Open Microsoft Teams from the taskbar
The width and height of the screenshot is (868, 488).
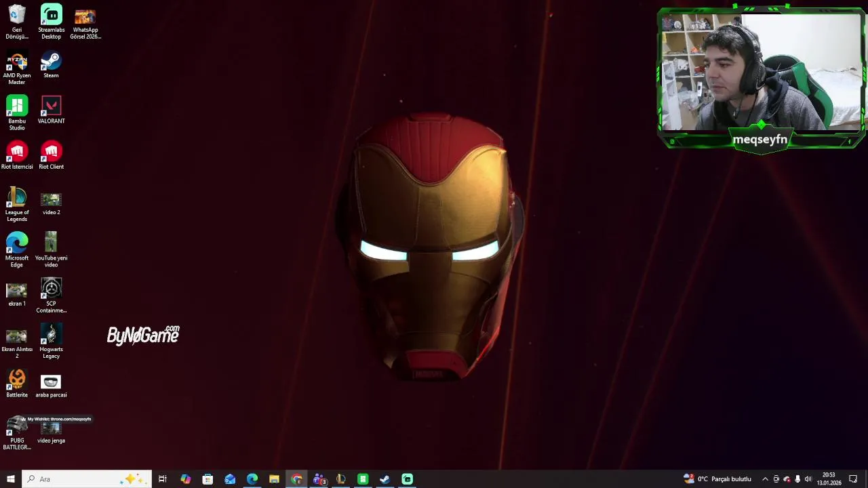(x=319, y=479)
